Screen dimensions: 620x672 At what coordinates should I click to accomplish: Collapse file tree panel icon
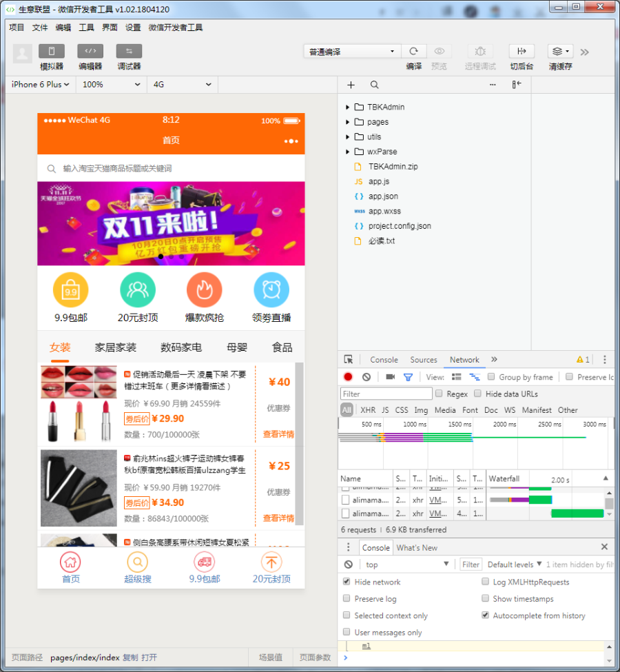pos(517,84)
